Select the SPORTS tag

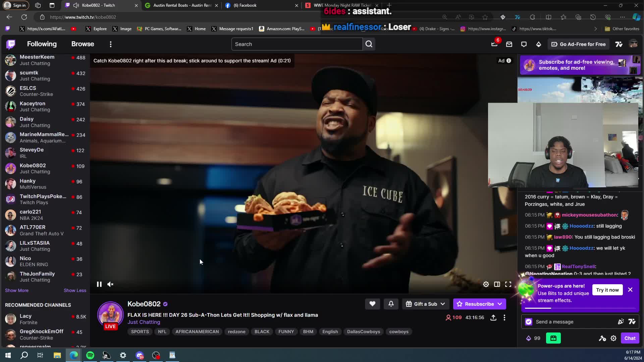pos(140,331)
